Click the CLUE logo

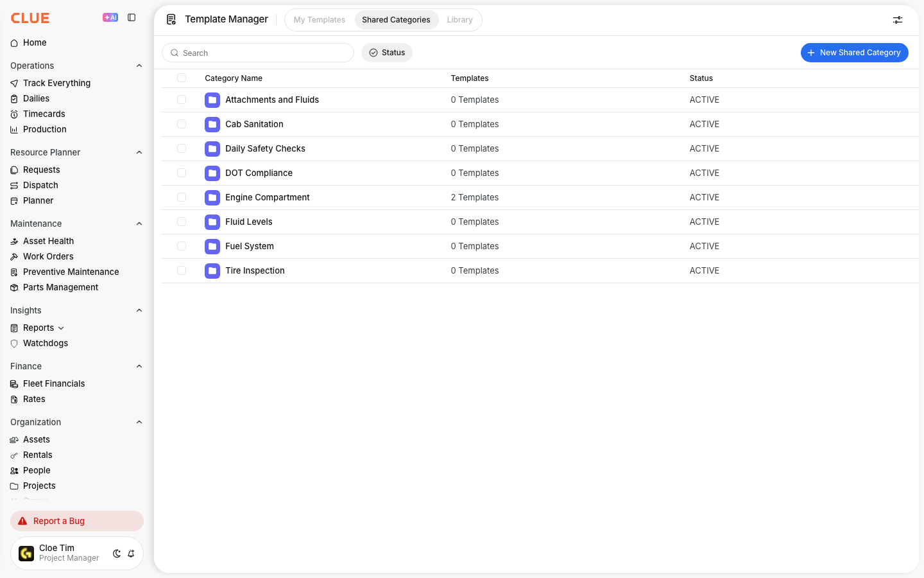tap(30, 18)
